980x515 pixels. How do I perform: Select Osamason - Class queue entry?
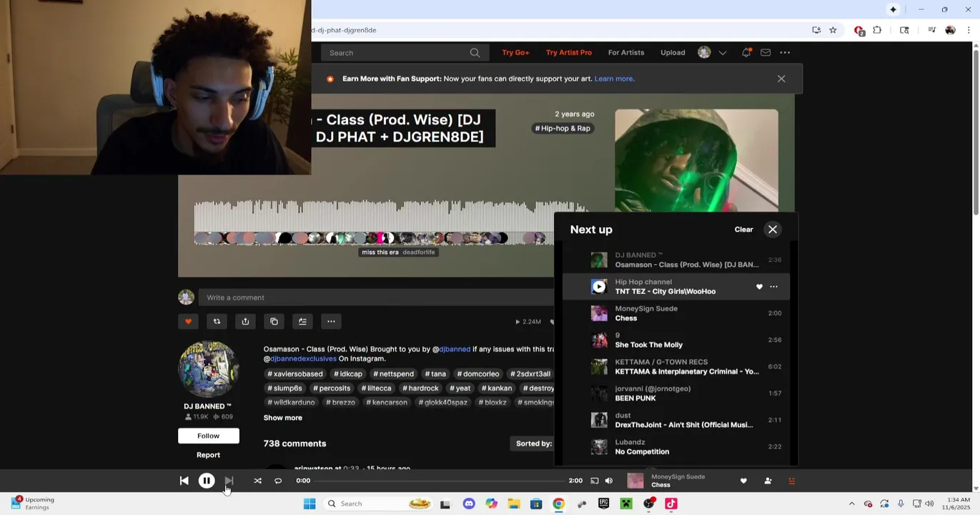pos(676,260)
